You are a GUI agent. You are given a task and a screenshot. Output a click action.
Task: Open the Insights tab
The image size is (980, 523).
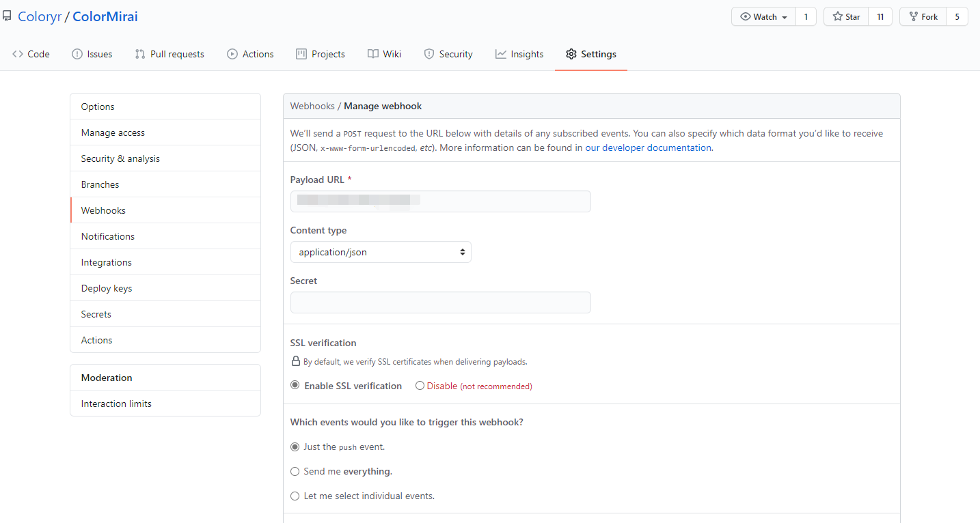519,54
